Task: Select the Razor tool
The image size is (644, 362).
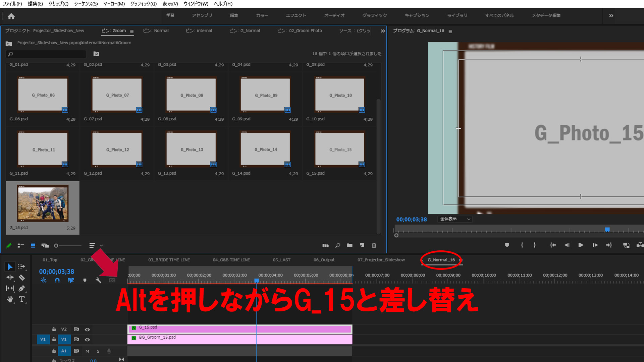Action: click(21, 278)
